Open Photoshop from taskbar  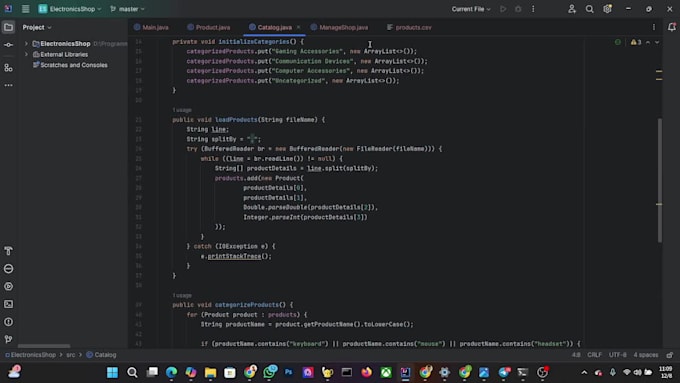point(288,372)
